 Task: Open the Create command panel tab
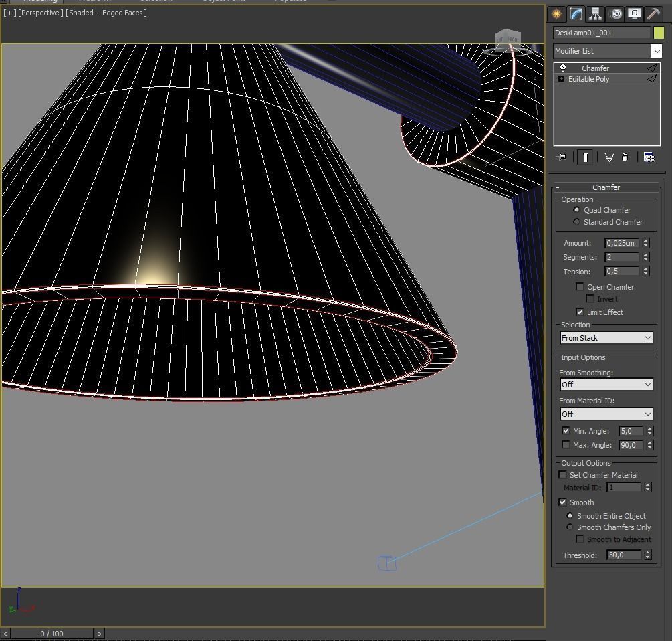(557, 14)
